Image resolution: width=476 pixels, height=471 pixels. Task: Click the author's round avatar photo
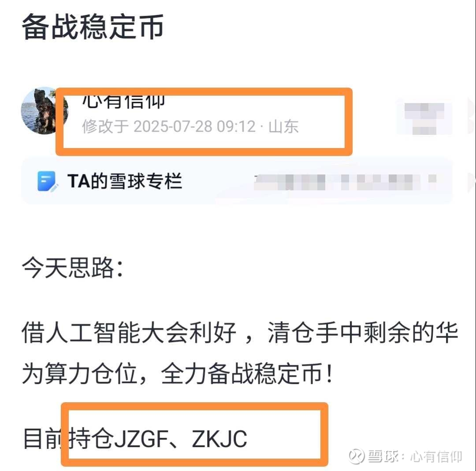45,111
